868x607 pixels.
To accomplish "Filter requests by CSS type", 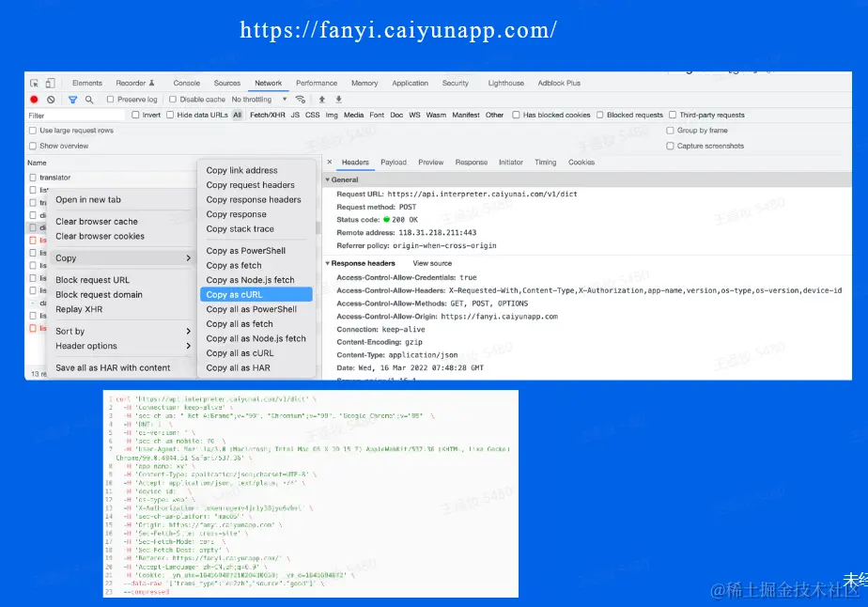I will tap(312, 115).
